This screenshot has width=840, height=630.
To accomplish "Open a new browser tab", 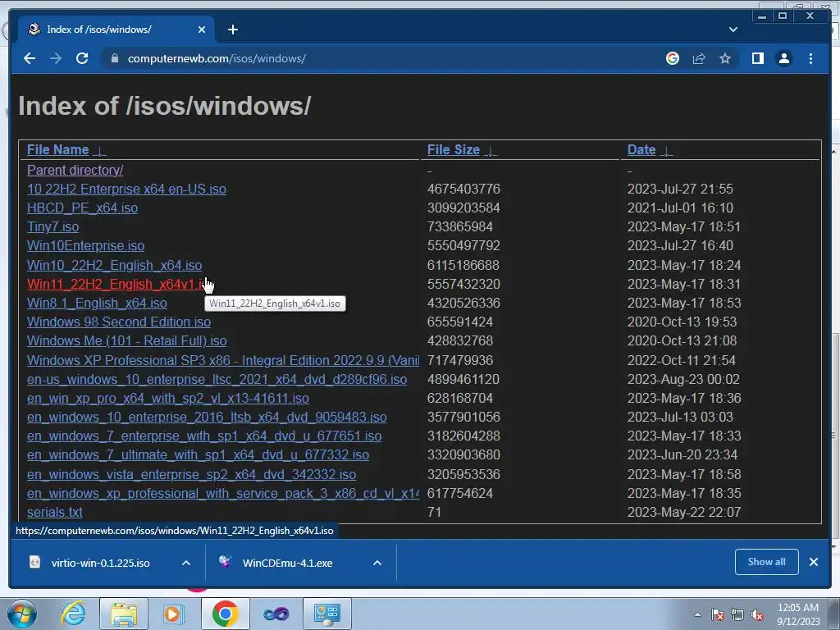I will 232,30.
